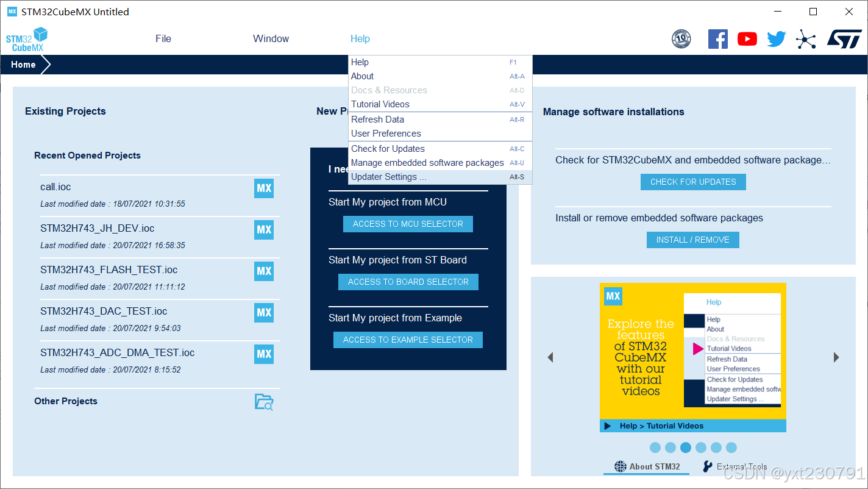Select the second carousel dot

(x=671, y=448)
